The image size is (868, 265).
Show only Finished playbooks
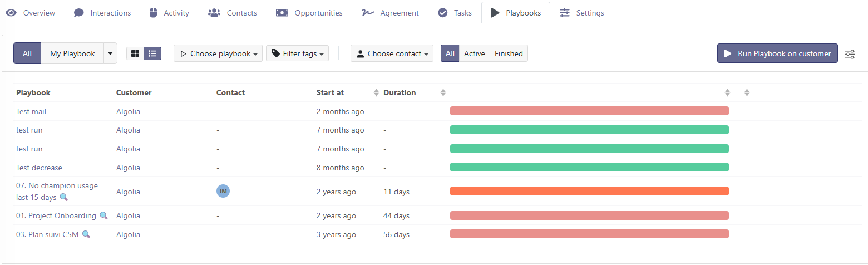(x=509, y=53)
